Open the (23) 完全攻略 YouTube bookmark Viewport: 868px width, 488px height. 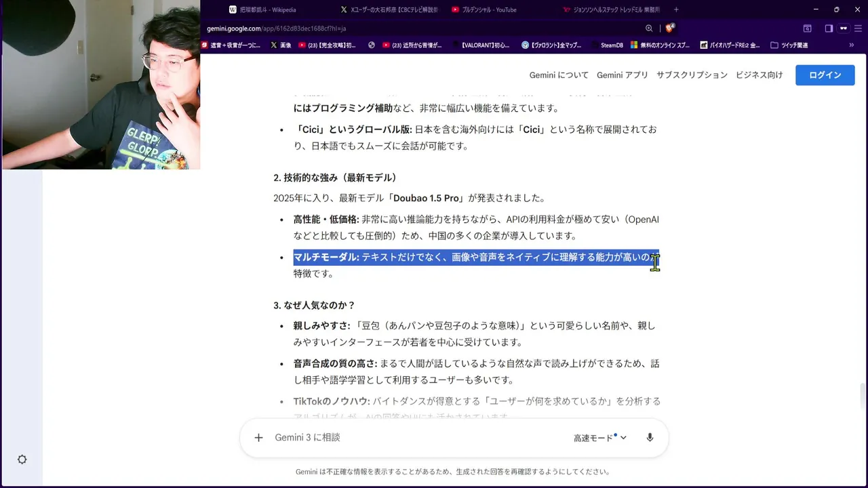[x=327, y=45]
